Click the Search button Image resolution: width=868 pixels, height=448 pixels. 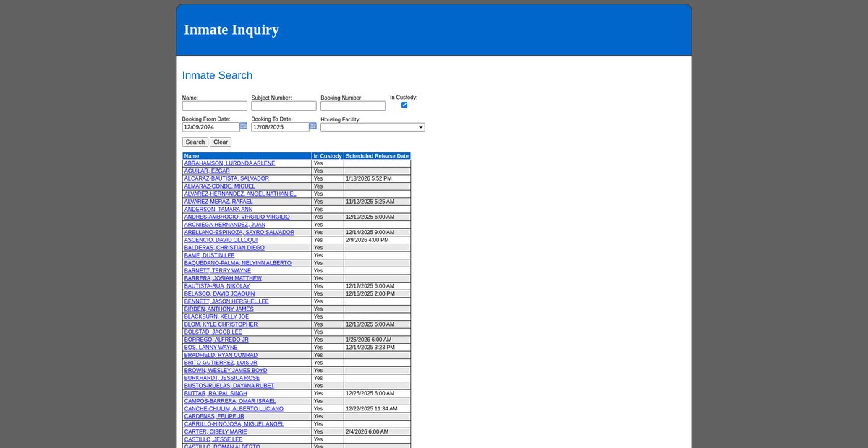point(195,142)
